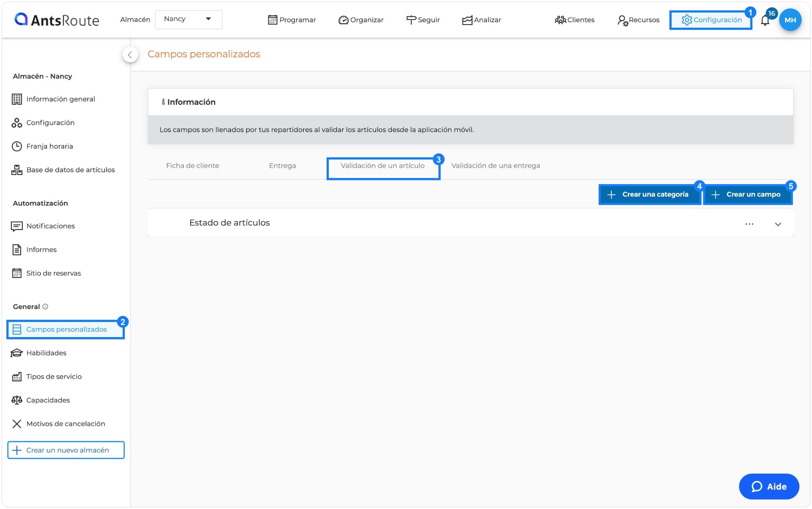This screenshot has height=509, width=812.
Task: Click the Franja horaria clock icon
Action: click(x=17, y=146)
